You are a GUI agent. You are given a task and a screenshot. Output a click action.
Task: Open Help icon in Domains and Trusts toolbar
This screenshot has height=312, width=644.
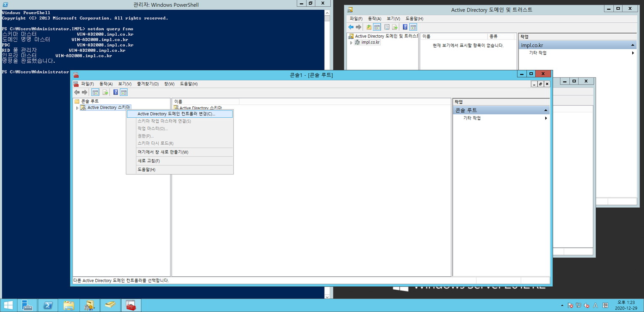(x=405, y=27)
